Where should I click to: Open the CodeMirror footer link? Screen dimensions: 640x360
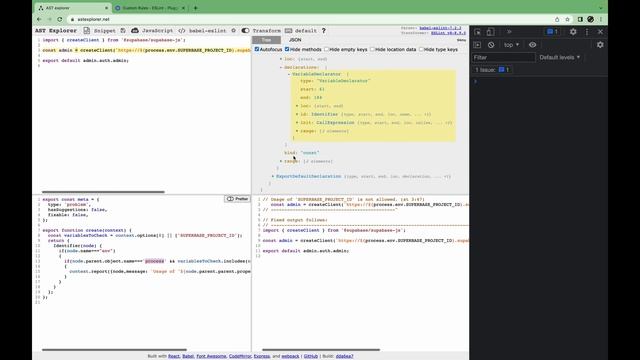(240, 356)
